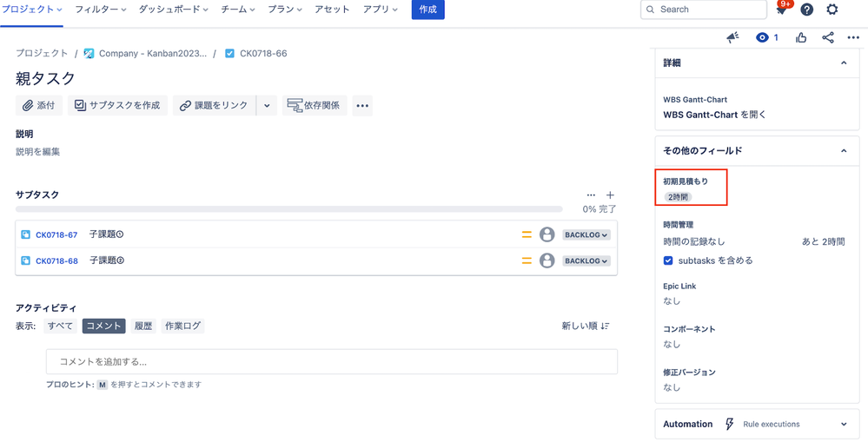Click the assignee avatar of CK0718-68
The image size is (868, 442).
click(547, 261)
